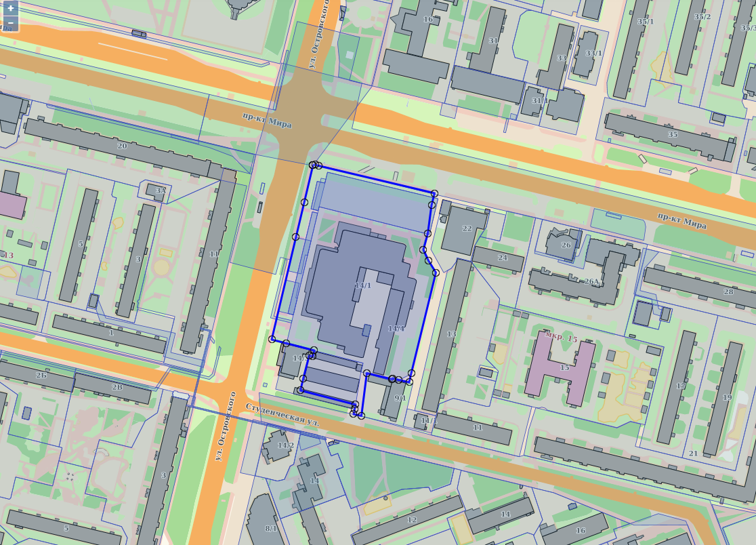Select building 12 at the bottom

[411, 520]
